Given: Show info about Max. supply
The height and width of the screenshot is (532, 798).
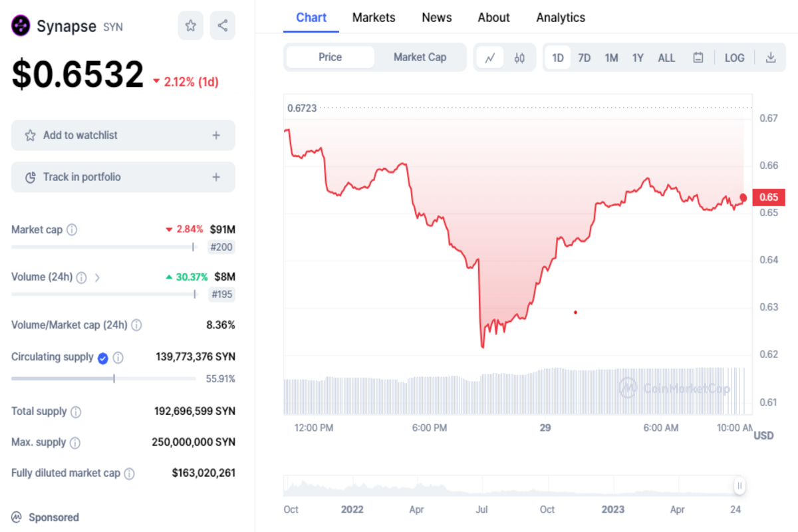Looking at the screenshot, I should point(75,443).
